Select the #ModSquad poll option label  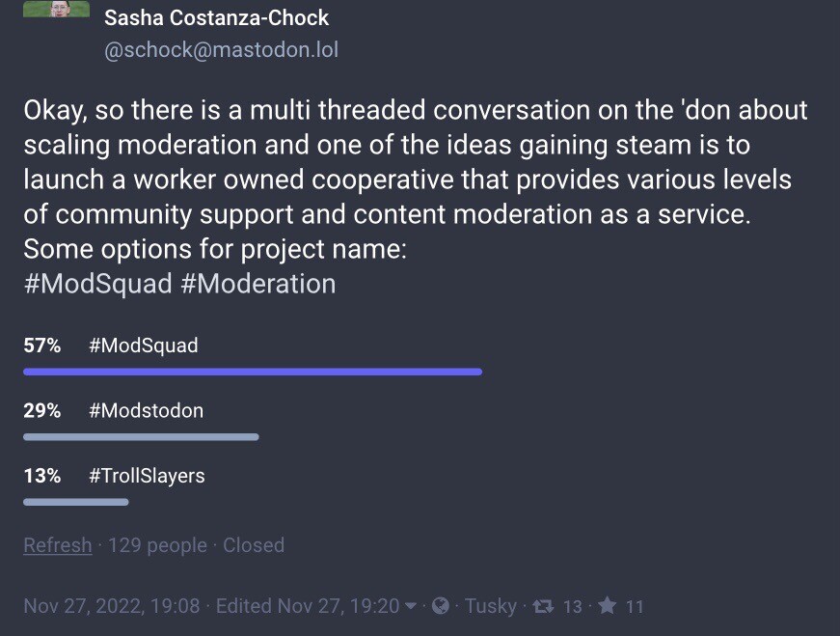(x=143, y=346)
